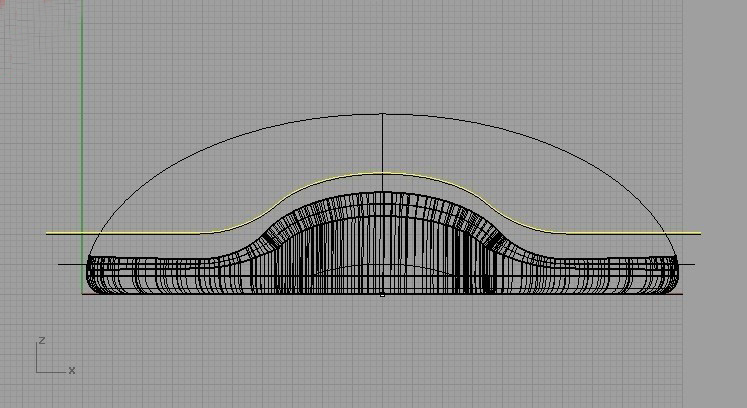
Task: Click the x label of the world axis icon
Action: point(71,370)
